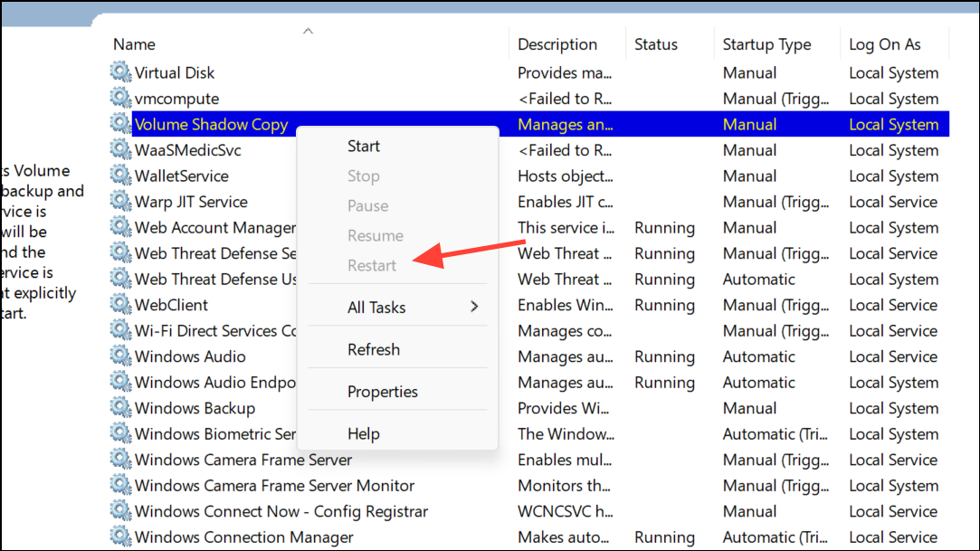This screenshot has height=551, width=980.
Task: Select the Windows Backup service name
Action: coord(195,409)
